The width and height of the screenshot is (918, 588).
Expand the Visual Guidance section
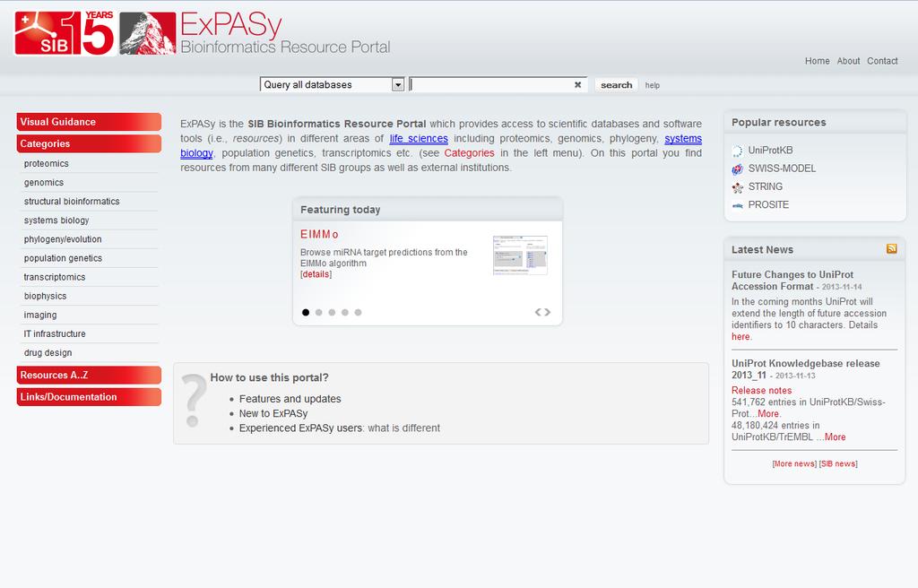click(89, 122)
